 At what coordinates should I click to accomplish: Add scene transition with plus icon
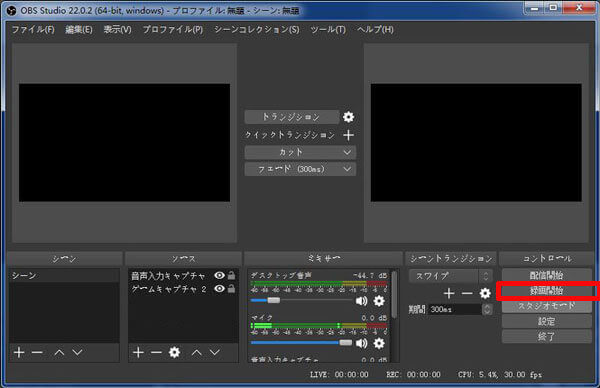449,293
